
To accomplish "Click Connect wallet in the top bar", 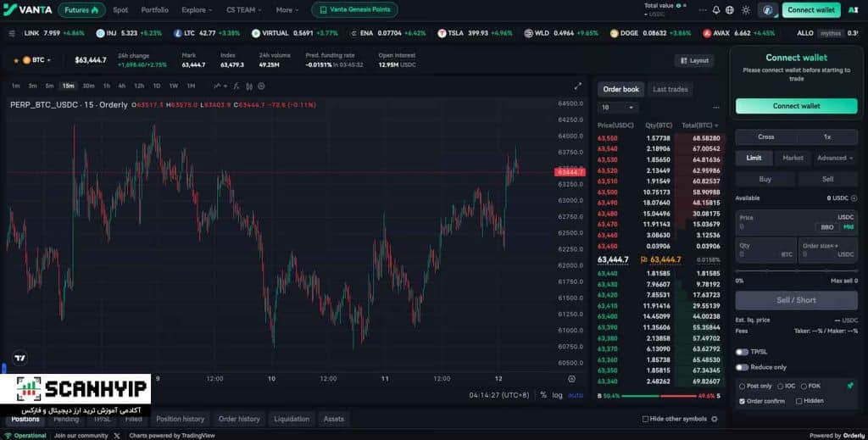I will [811, 10].
